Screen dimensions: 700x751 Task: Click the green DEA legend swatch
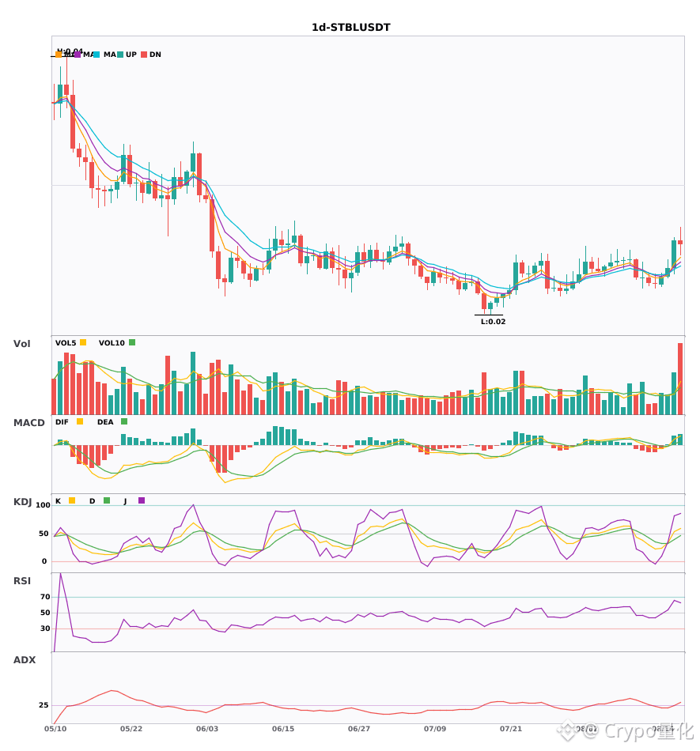[x=124, y=421]
